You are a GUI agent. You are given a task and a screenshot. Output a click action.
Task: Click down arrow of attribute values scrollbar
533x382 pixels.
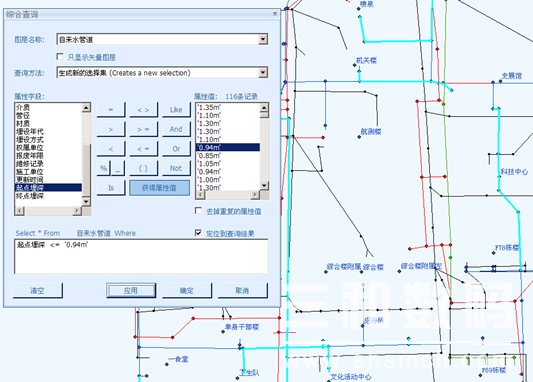coord(264,186)
